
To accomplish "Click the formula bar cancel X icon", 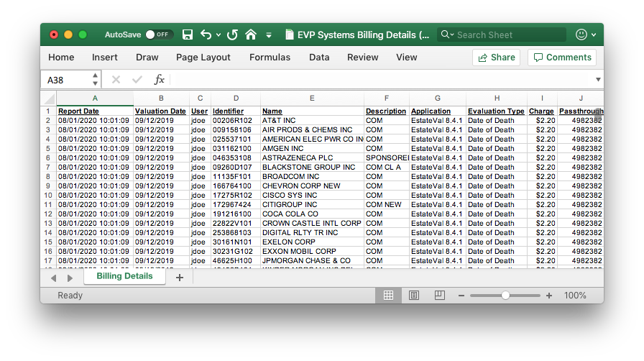I will pos(116,80).
